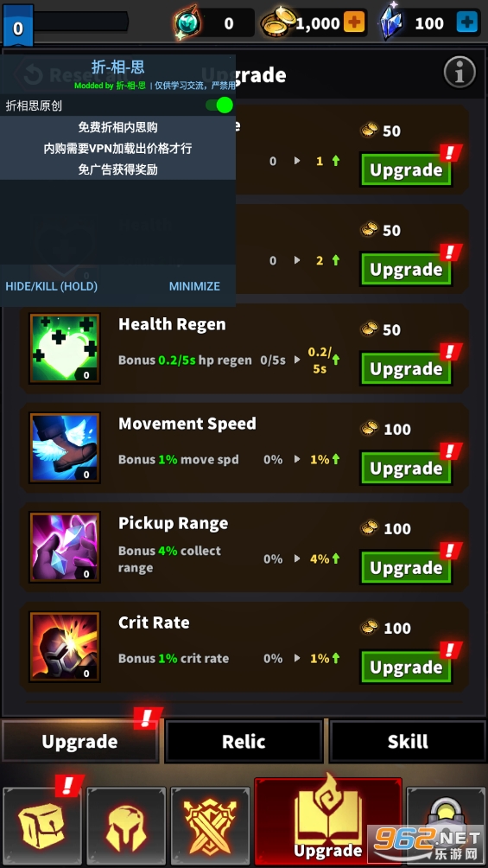The height and width of the screenshot is (868, 488).
Task: Tap the blue crystal plus button
Action: (x=467, y=22)
